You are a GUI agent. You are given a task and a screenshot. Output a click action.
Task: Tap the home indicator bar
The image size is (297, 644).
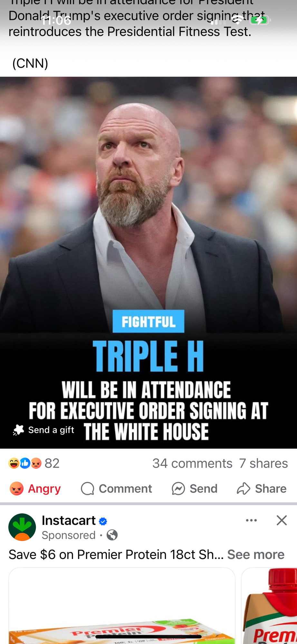click(x=148, y=637)
